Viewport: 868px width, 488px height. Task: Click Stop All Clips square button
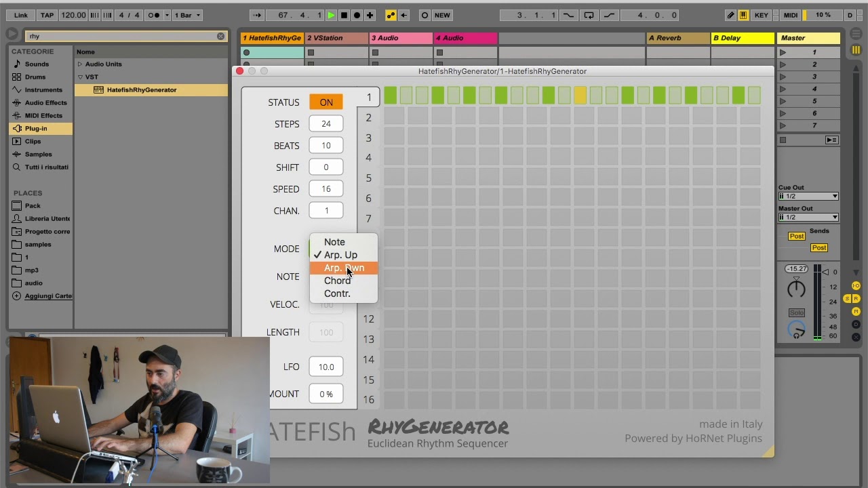tap(783, 140)
